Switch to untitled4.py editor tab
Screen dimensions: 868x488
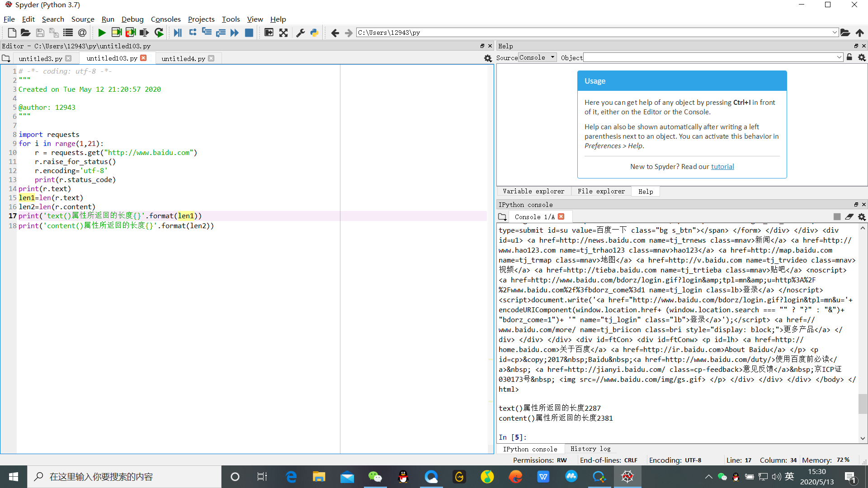click(x=183, y=58)
